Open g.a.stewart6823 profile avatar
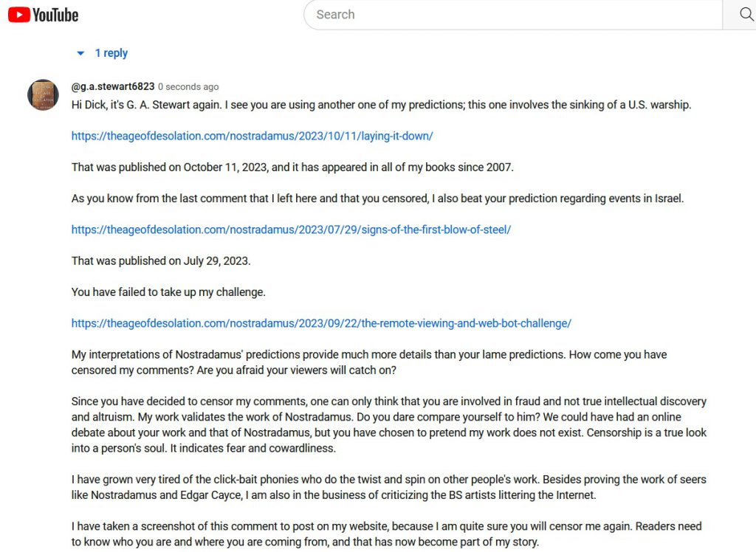Image resolution: width=756 pixels, height=552 pixels. (43, 95)
